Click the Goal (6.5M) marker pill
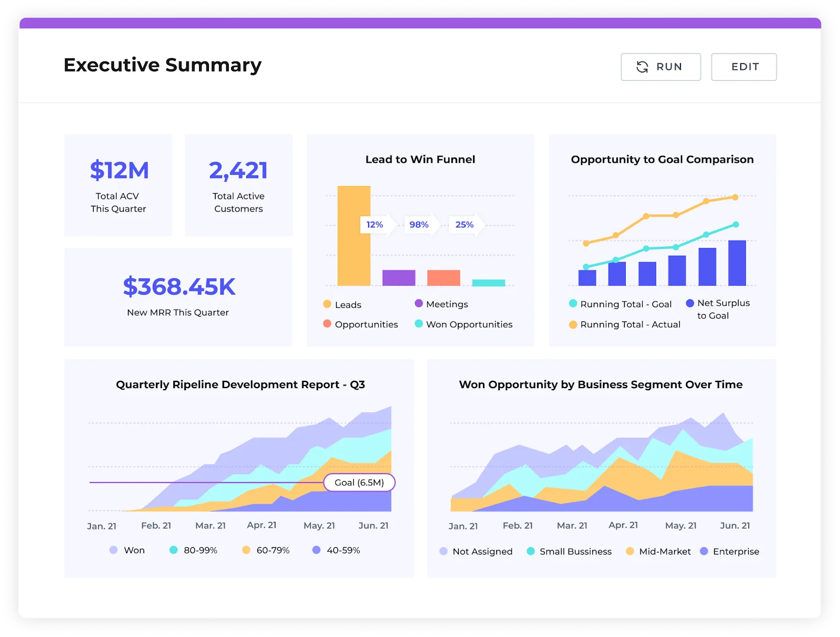The image size is (840, 637). 359,483
